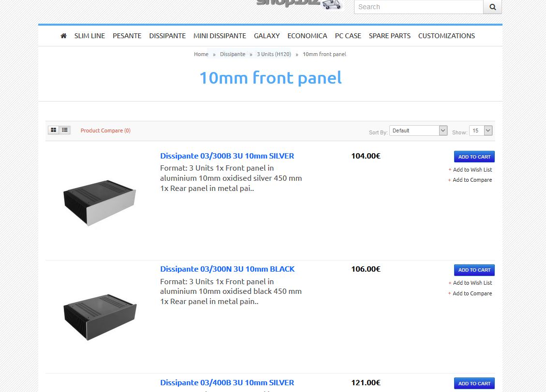
Task: Open the silver Dissipante case thumbnail
Action: pos(100,203)
